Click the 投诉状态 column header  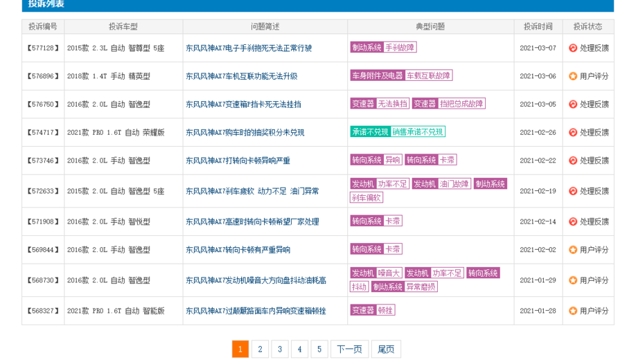point(588,26)
